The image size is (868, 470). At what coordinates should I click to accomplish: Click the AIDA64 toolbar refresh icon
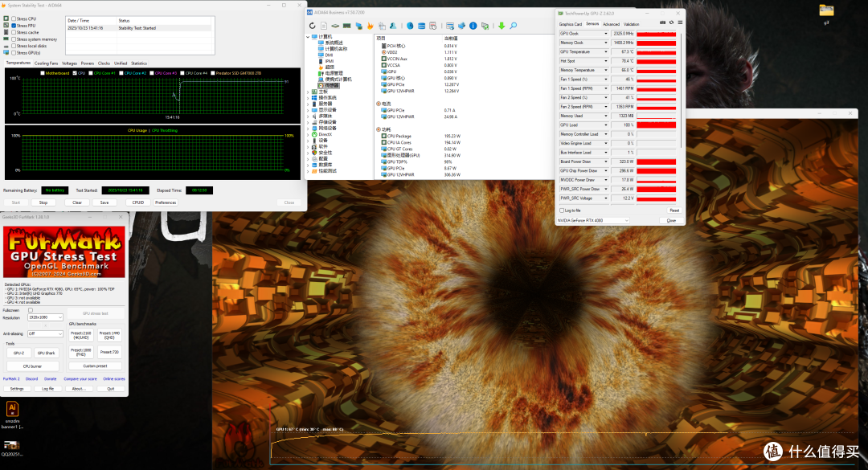coord(312,26)
